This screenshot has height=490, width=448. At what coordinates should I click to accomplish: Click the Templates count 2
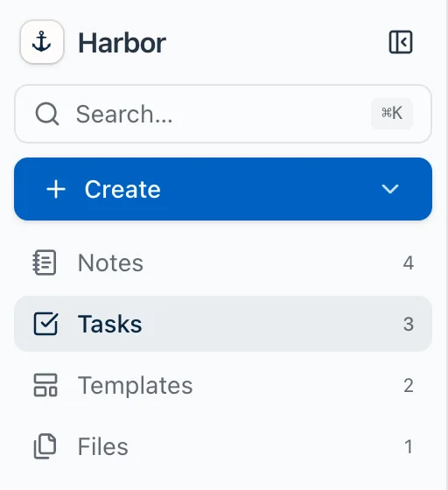[409, 385]
